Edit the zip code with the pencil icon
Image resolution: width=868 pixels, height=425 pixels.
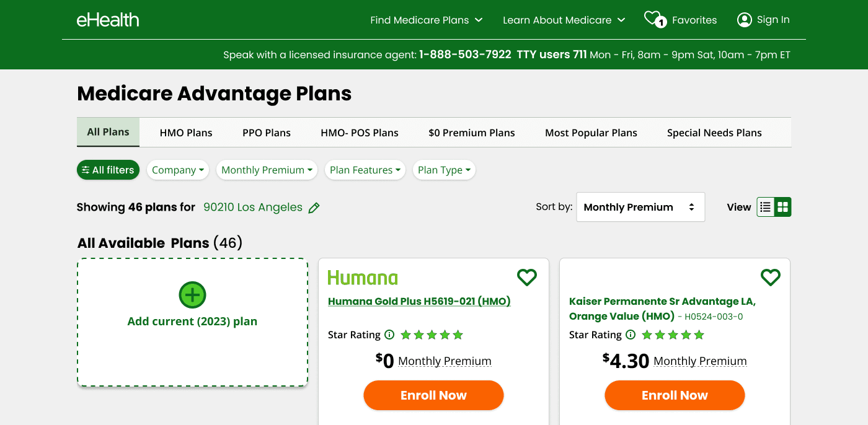tap(314, 208)
